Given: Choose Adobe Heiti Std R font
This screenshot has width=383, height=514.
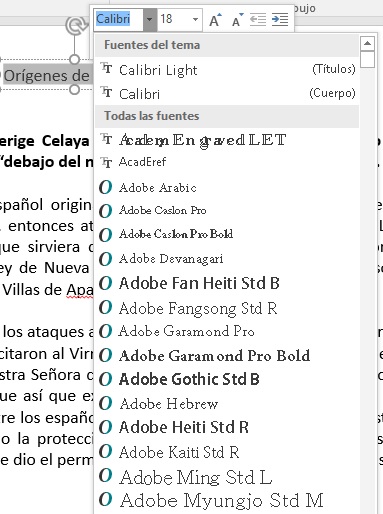Looking at the screenshot, I should (227, 427).
